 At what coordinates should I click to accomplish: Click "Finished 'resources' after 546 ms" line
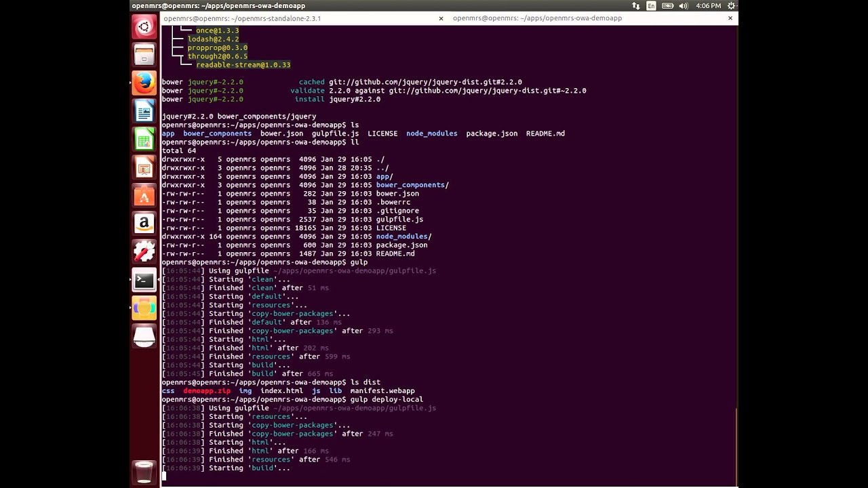256,460
